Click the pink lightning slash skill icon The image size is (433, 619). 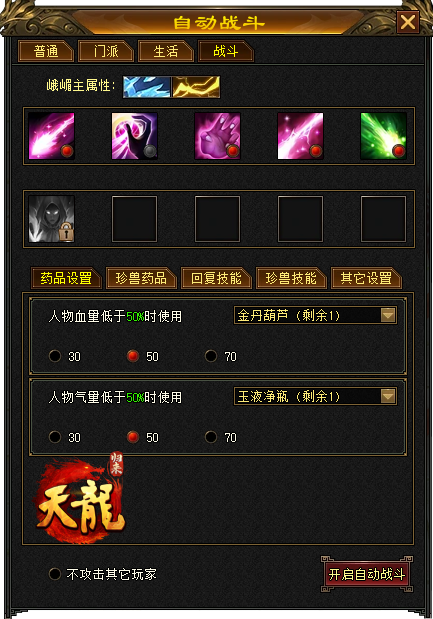[x=300, y=136]
